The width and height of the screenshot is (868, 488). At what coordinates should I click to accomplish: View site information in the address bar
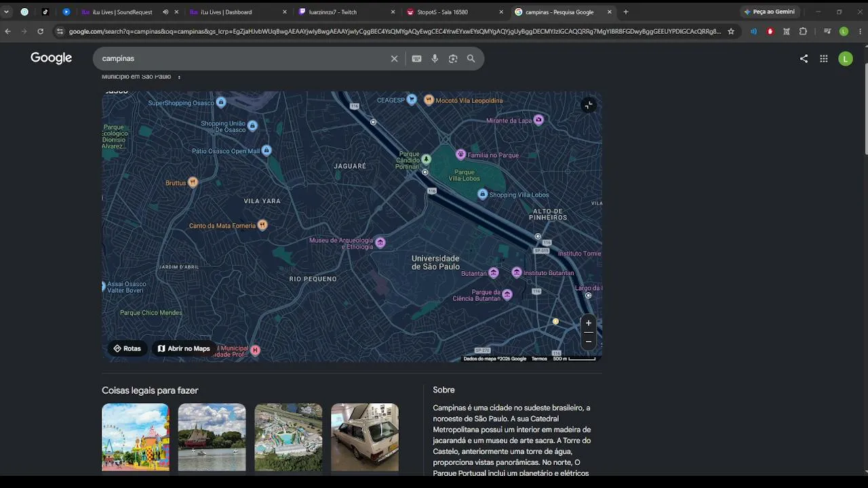click(60, 31)
